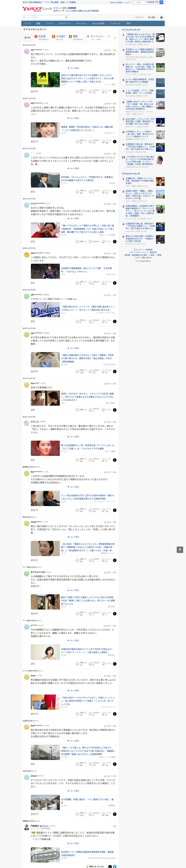Click the Yahoo! JAPAN ニュース logo

tap(37, 9)
